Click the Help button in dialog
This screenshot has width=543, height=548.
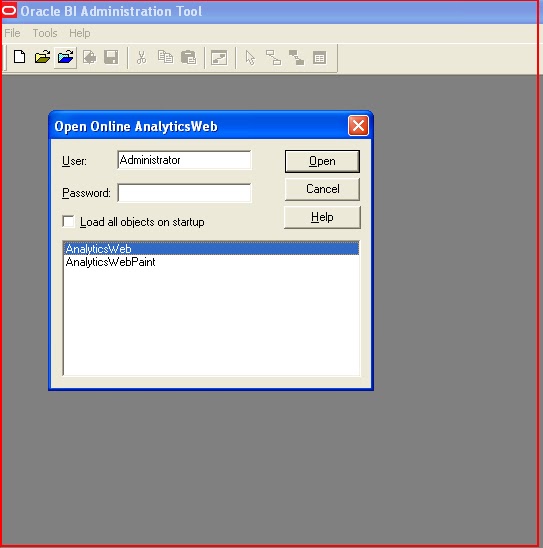[x=322, y=217]
